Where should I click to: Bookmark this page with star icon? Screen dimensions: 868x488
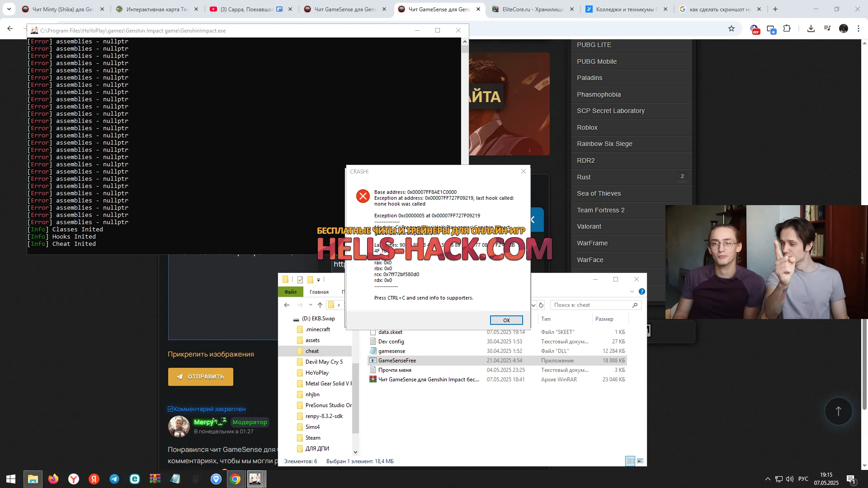(731, 28)
